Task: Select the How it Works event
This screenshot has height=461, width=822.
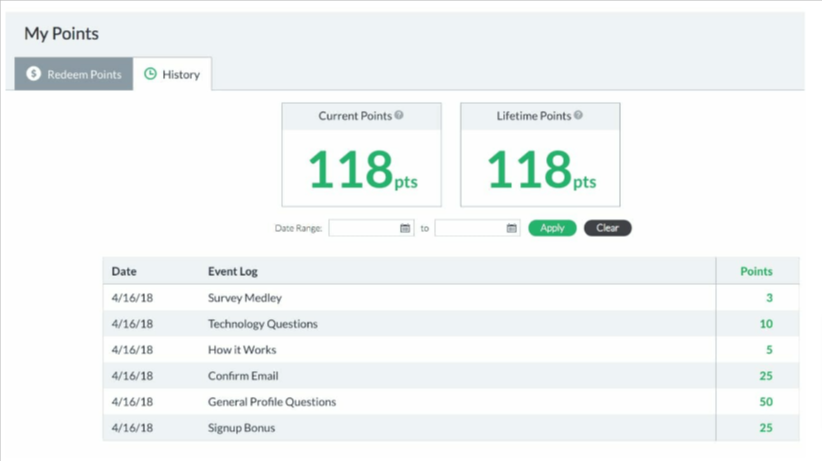Action: [x=242, y=350]
